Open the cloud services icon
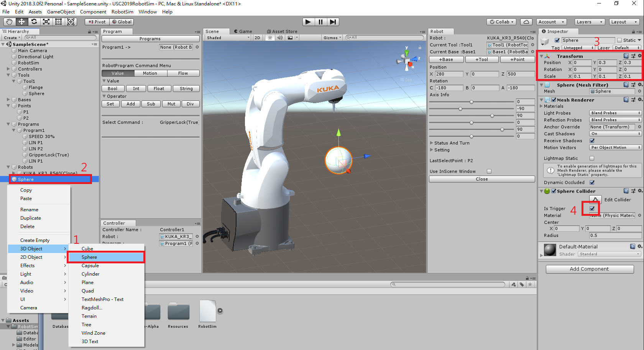644x350 pixels. [526, 22]
